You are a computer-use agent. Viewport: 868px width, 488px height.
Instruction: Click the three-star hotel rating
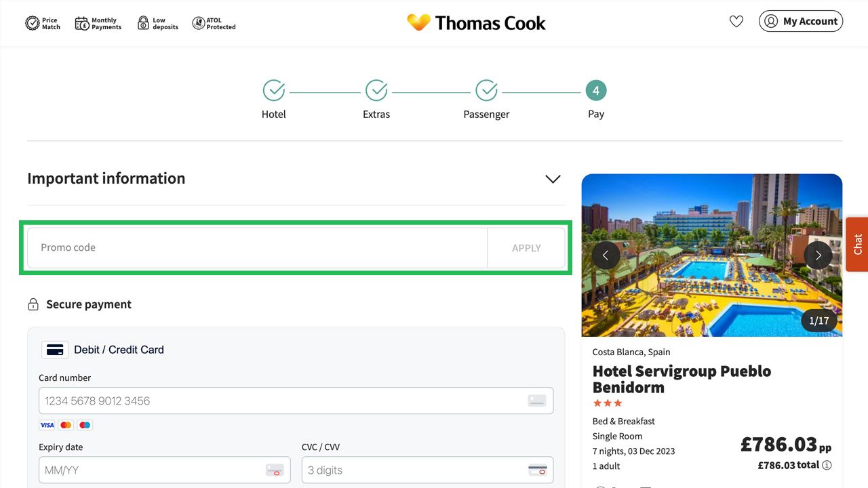608,403
